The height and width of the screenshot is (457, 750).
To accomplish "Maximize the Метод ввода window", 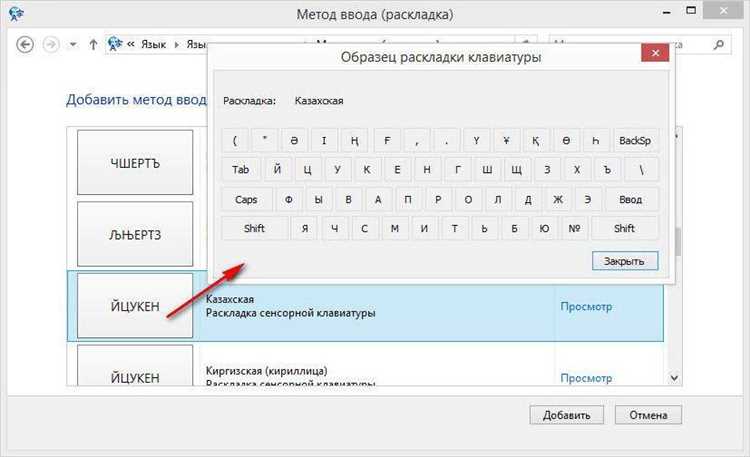I will (691, 11).
